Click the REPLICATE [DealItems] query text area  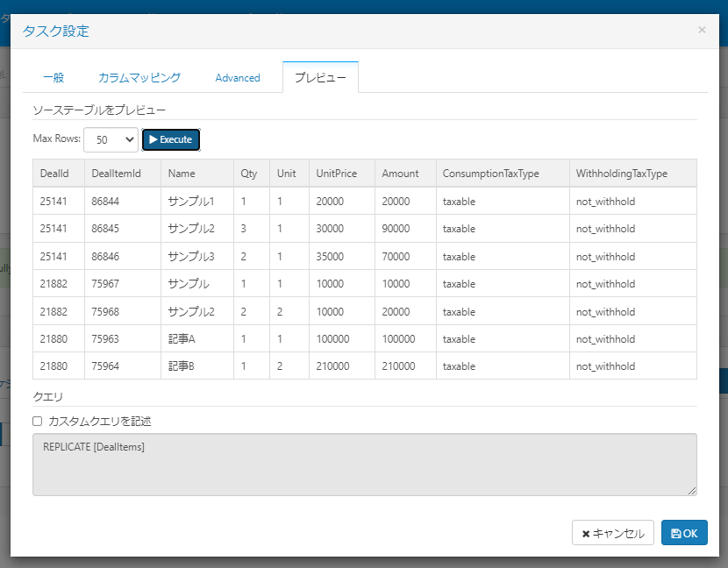coord(365,465)
